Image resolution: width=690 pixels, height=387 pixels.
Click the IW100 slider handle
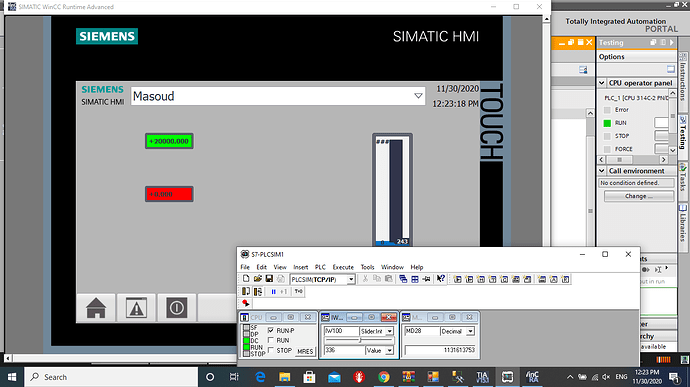[360, 340]
